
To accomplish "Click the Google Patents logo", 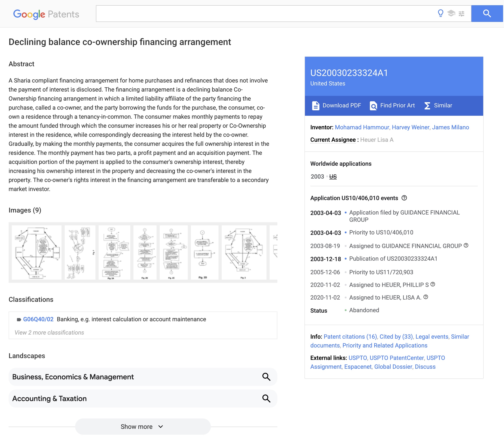I will coord(46,14).
